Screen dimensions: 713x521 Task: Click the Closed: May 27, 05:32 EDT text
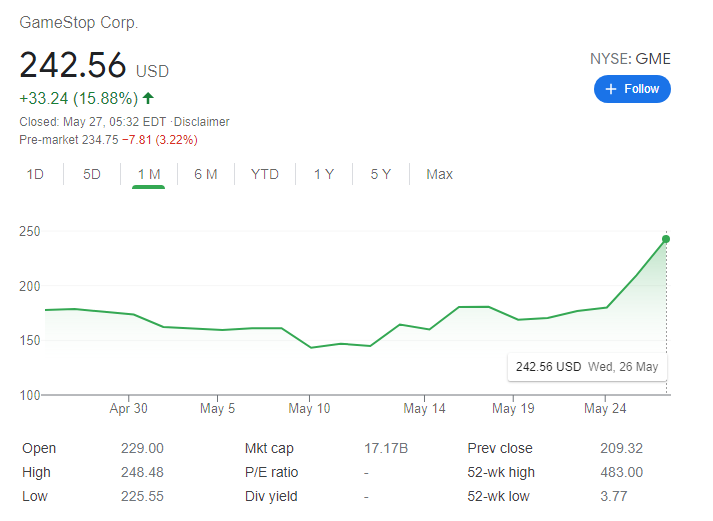point(92,122)
